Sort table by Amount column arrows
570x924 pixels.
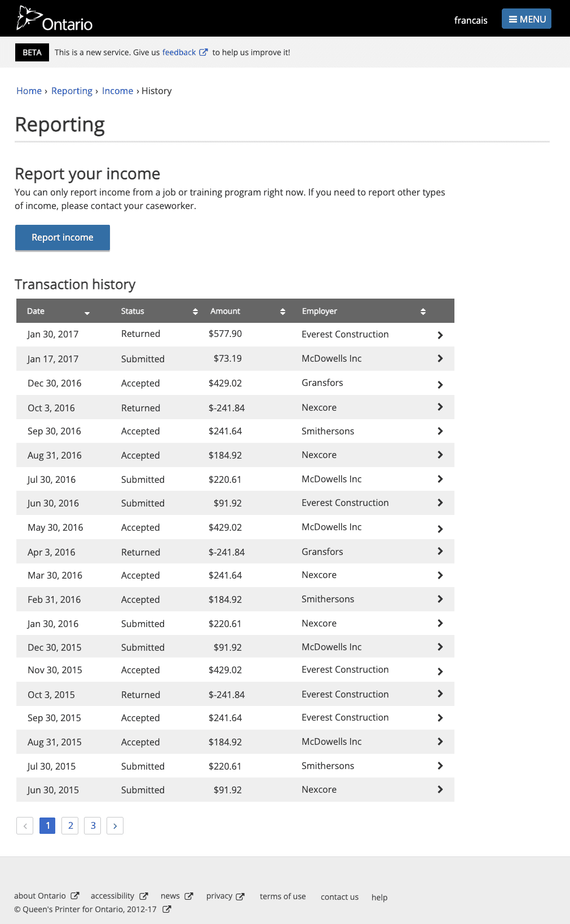[x=282, y=312]
